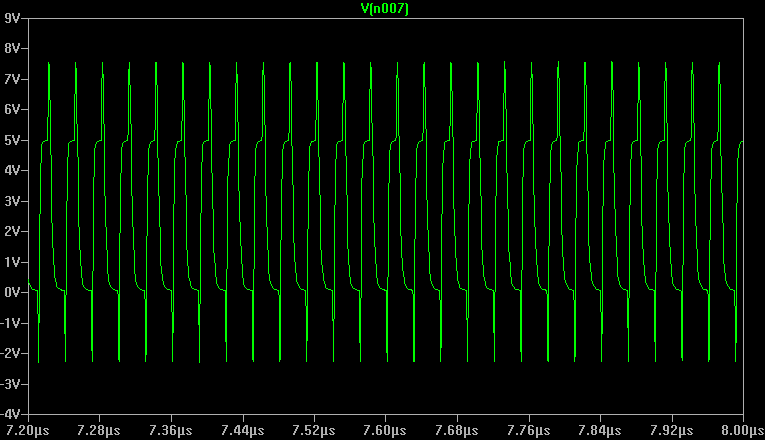This screenshot has width=765, height=440.
Task: Click the 7.68µs time axis label
Action: [x=457, y=430]
